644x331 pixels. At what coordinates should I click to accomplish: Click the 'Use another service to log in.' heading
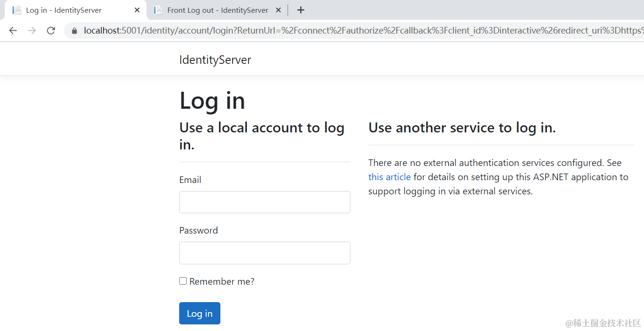pyautogui.click(x=462, y=128)
